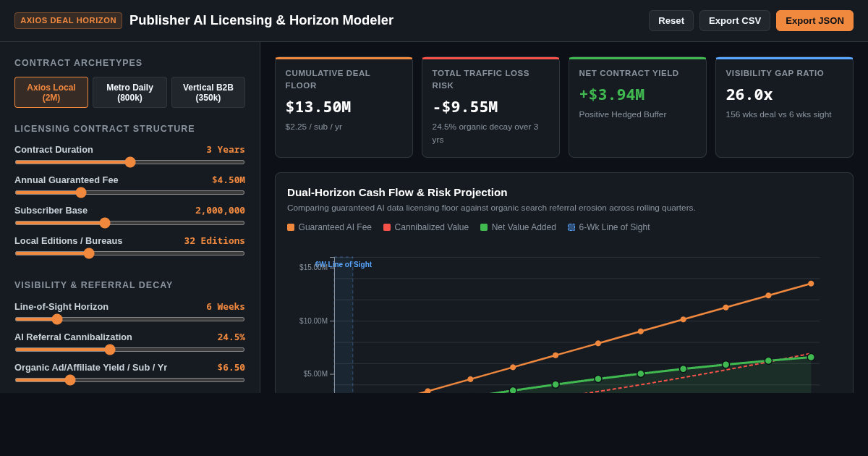
Task: Adjust the Annual Guaranteed Fee slider
Action: [129, 193]
